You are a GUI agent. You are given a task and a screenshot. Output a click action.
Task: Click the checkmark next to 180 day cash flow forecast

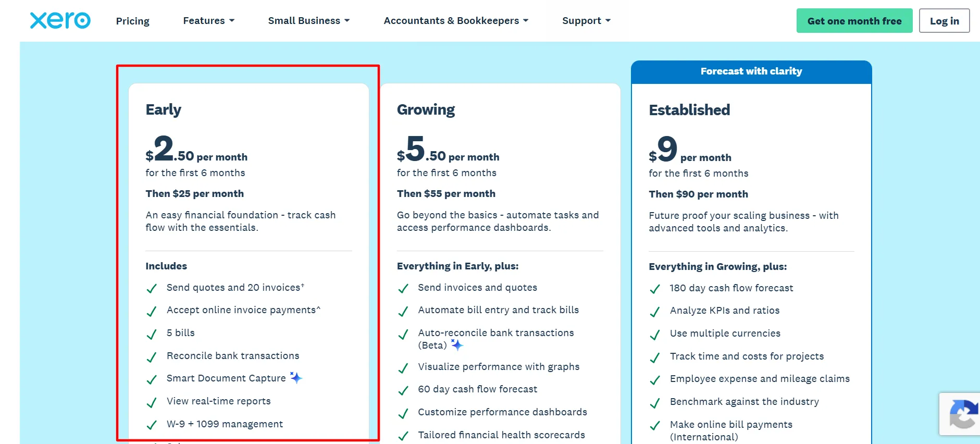coord(655,289)
